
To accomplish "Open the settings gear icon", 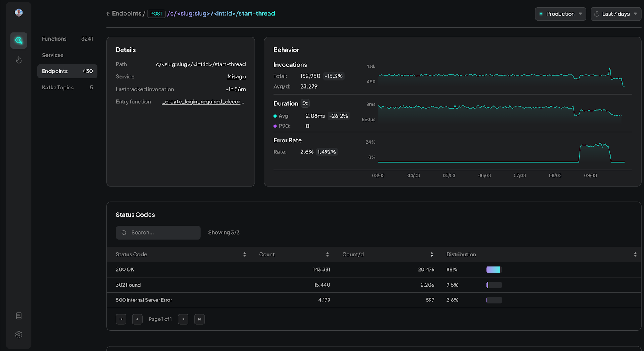I will click(x=19, y=334).
